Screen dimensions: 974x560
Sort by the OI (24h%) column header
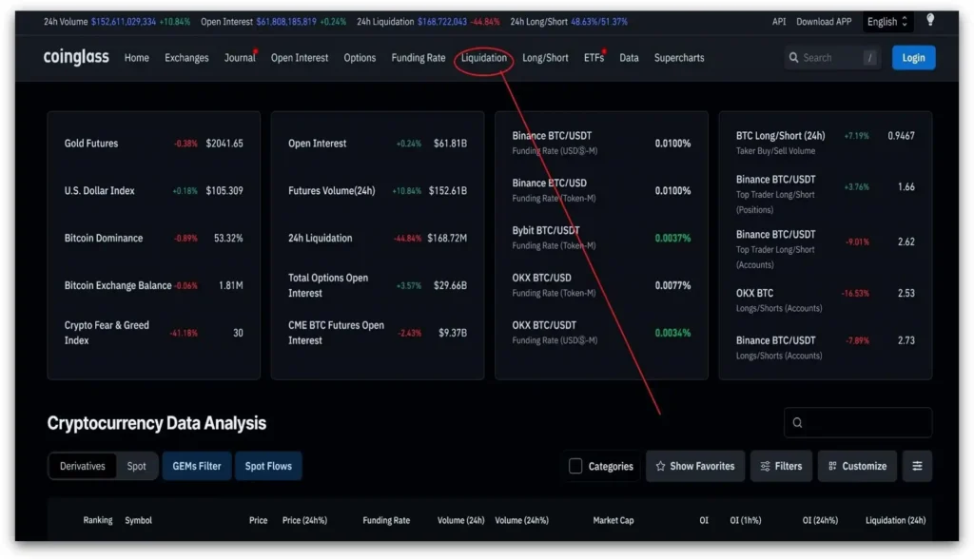820,520
